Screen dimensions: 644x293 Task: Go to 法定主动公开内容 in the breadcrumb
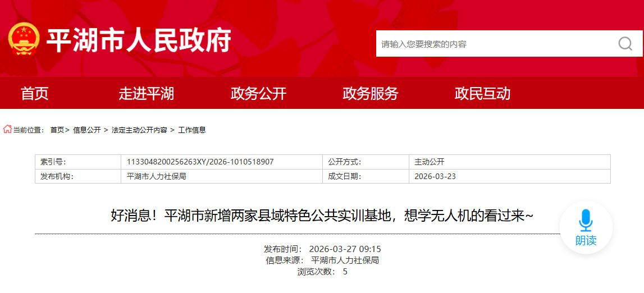click(x=139, y=130)
